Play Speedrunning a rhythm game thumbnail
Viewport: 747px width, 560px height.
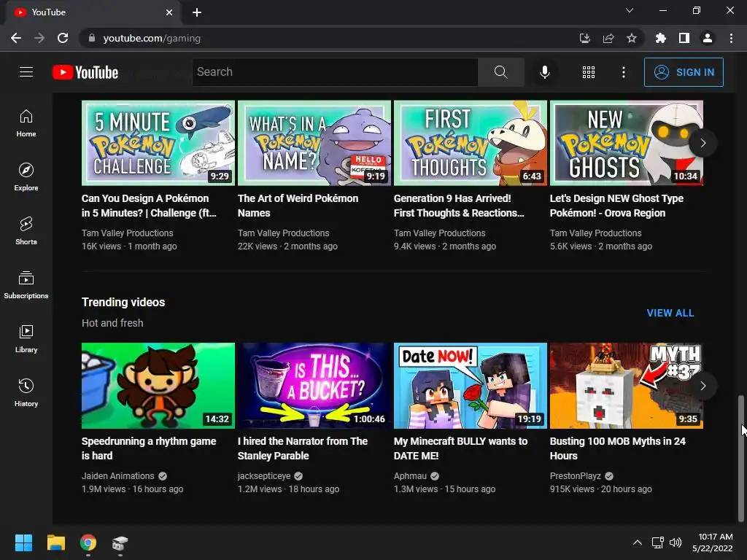[158, 386]
